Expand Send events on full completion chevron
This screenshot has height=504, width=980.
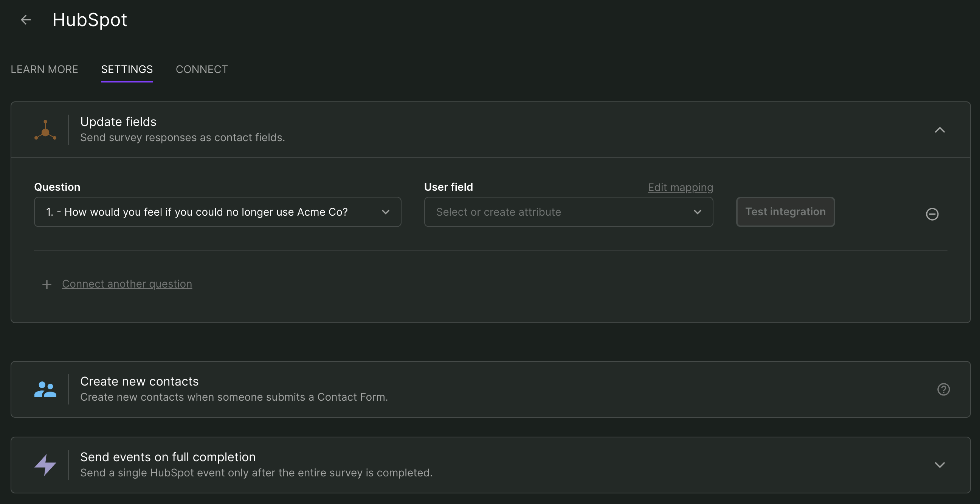939,465
